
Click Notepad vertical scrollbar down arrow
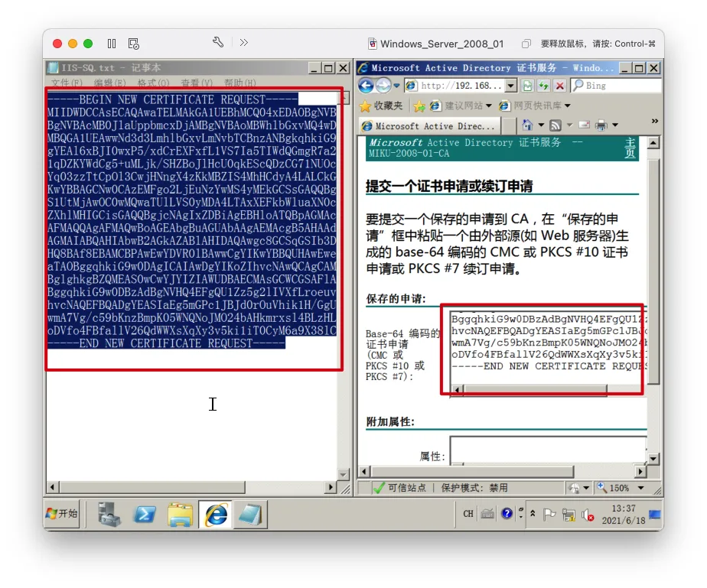[x=343, y=475]
